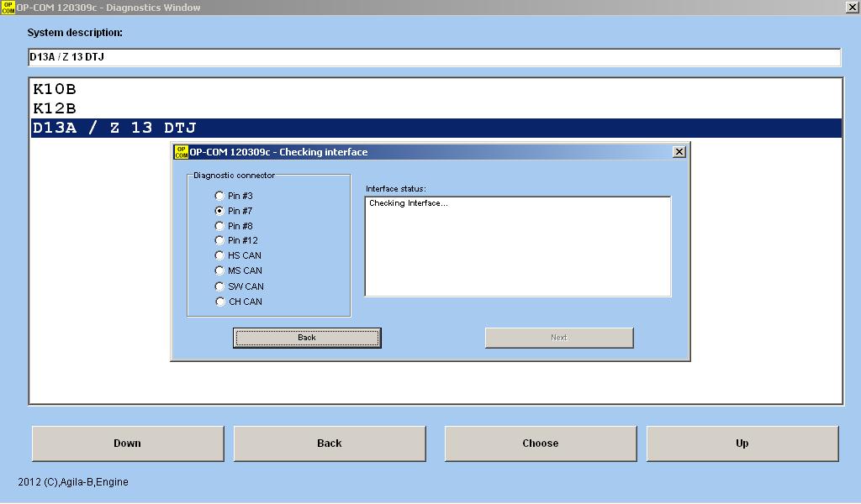The image size is (861, 504).
Task: Select K12B in the engine list
Action: (x=436, y=108)
